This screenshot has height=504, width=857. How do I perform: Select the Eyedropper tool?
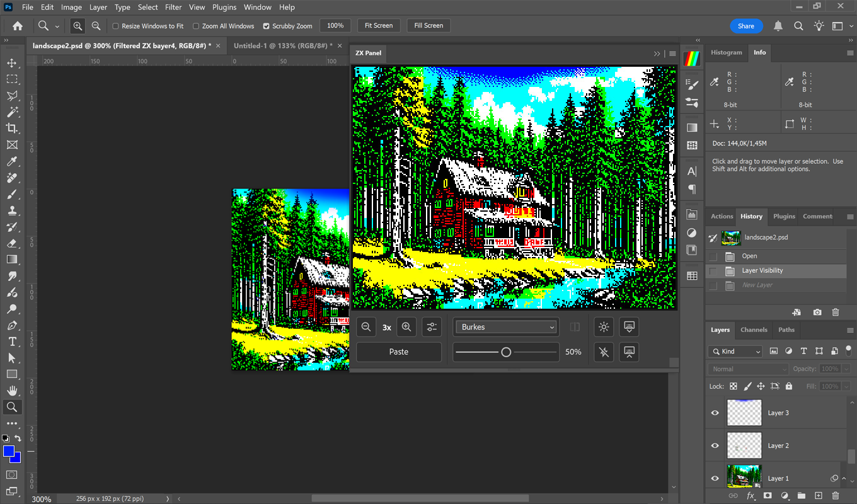(11, 161)
